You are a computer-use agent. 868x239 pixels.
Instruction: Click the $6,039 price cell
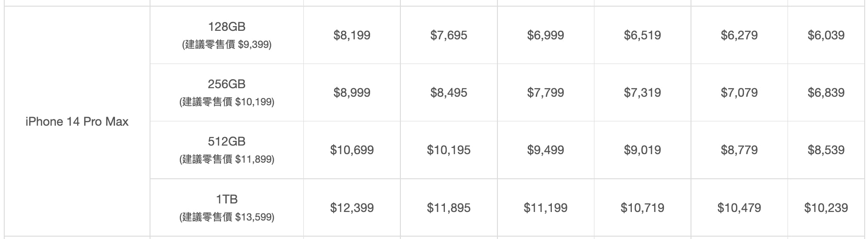(826, 35)
